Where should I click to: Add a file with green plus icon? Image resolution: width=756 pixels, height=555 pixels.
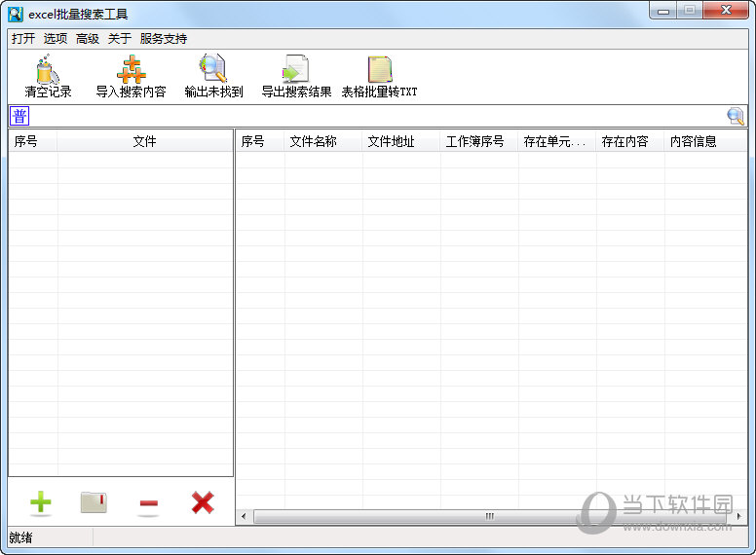(x=41, y=502)
